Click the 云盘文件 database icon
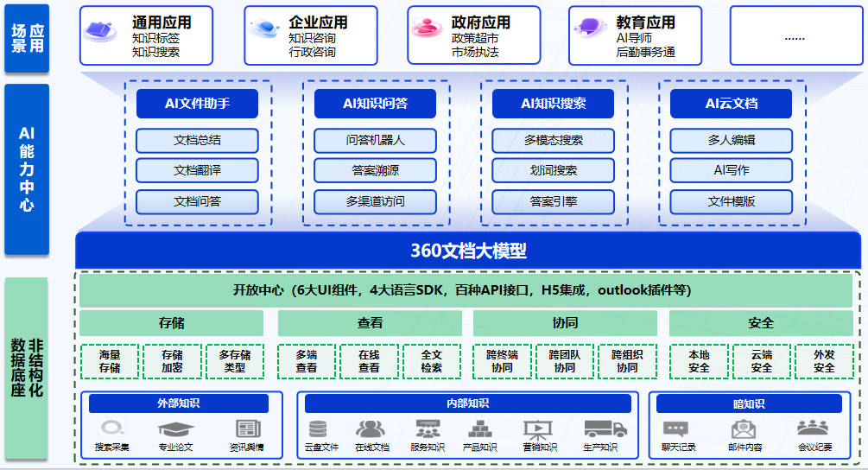Viewport: 868px width, 470px height. coord(318,429)
